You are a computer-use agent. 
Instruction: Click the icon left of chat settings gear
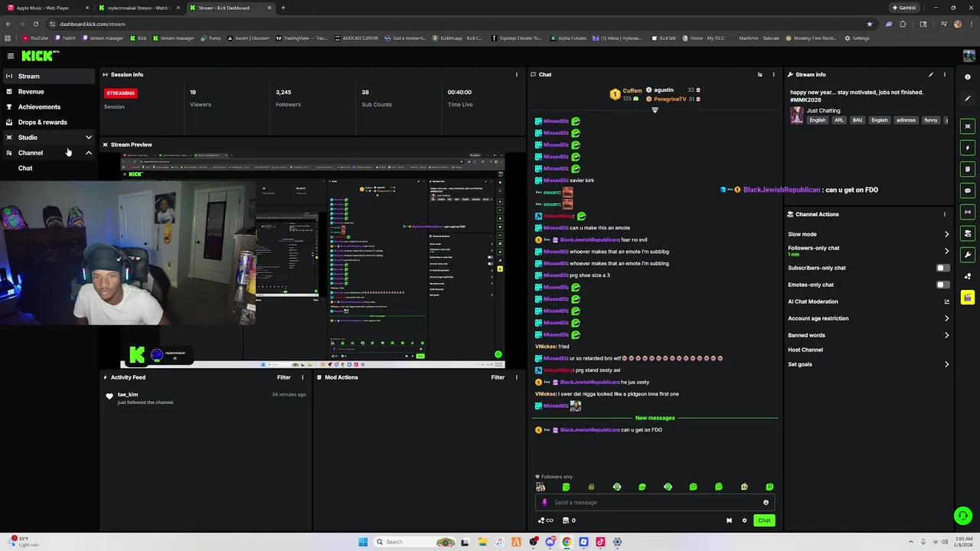coord(729,520)
